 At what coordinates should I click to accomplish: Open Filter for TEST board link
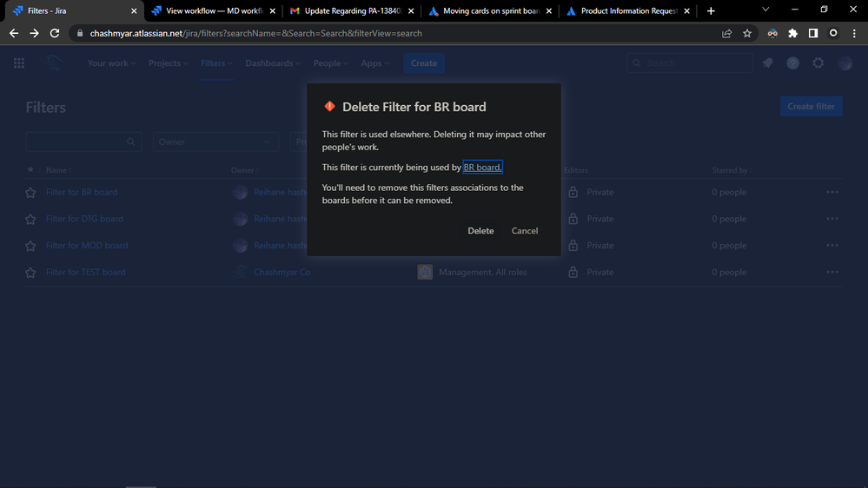click(85, 272)
